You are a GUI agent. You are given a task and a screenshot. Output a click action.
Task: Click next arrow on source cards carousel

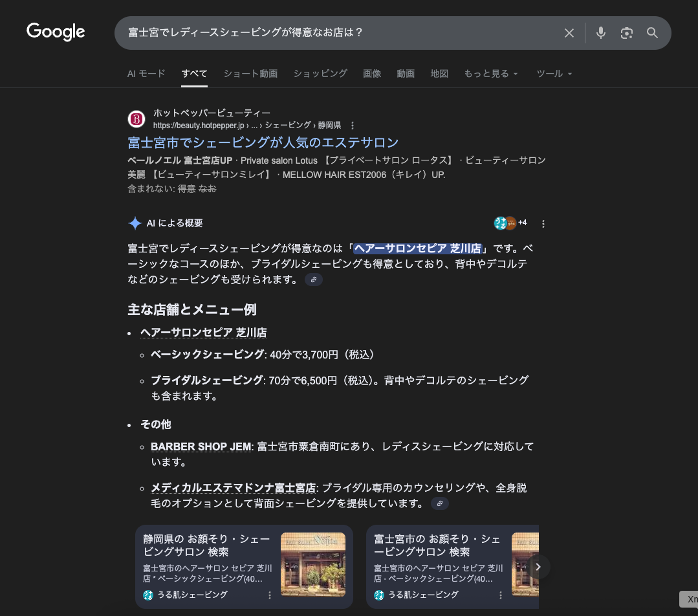tap(538, 567)
